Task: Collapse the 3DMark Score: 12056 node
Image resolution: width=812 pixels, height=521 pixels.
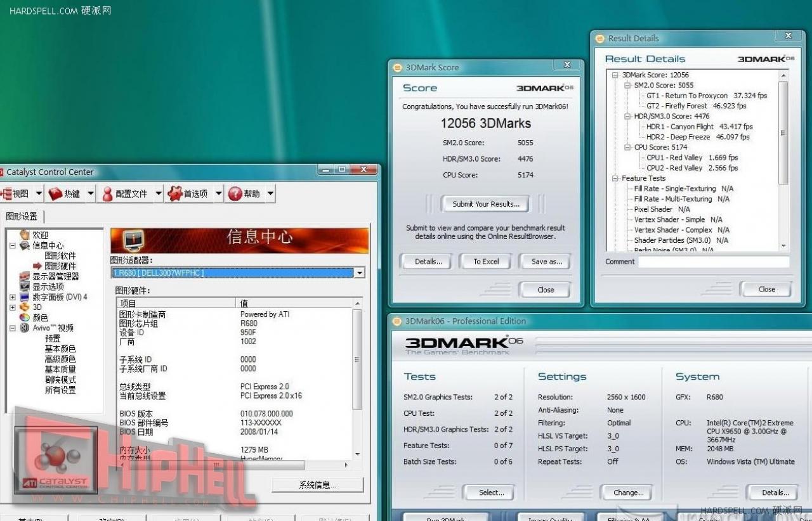Action: tap(615, 75)
